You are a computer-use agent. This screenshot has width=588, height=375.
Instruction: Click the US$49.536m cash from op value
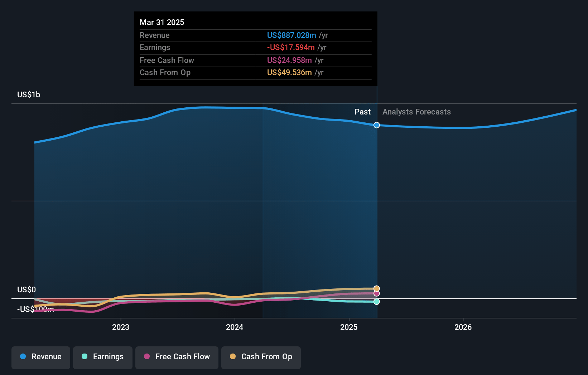point(289,72)
